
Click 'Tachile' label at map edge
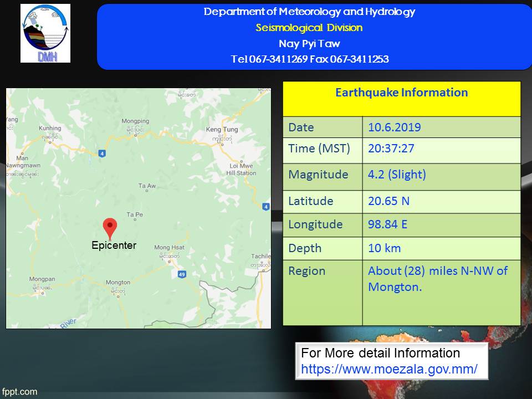261,256
